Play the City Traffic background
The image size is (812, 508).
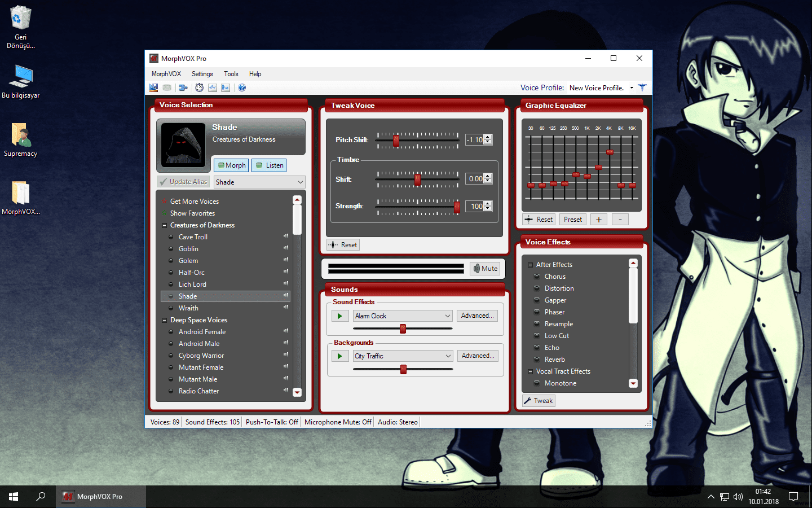339,356
